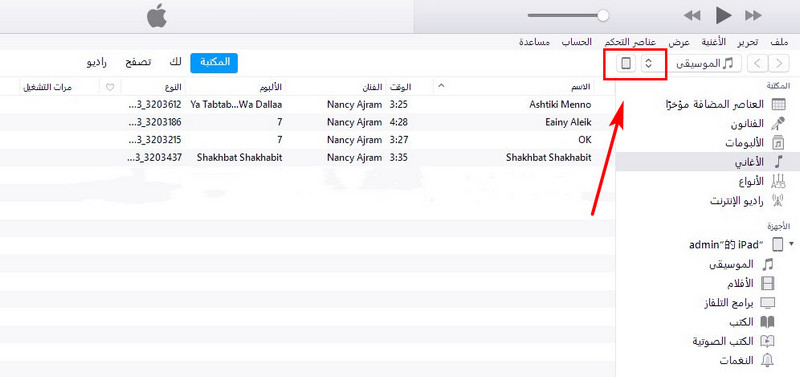The height and width of the screenshot is (377, 800).
Task: Click the iPad device button in toolbar
Action: click(x=626, y=64)
